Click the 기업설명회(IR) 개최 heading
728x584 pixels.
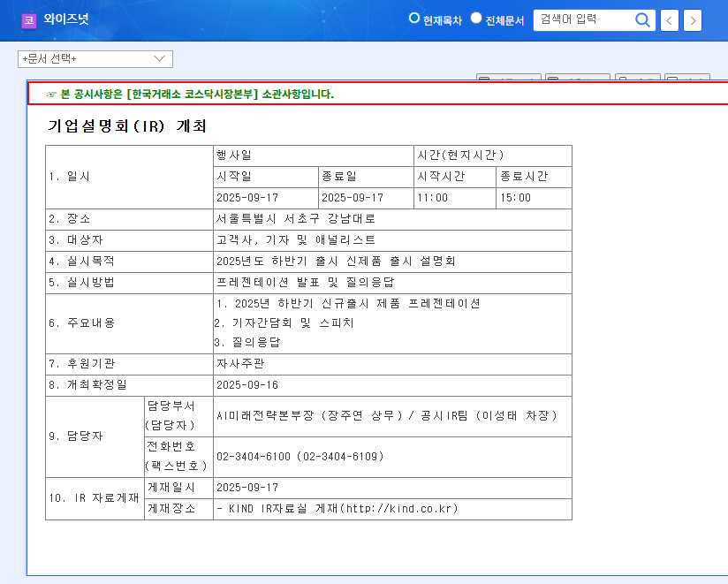(127, 125)
